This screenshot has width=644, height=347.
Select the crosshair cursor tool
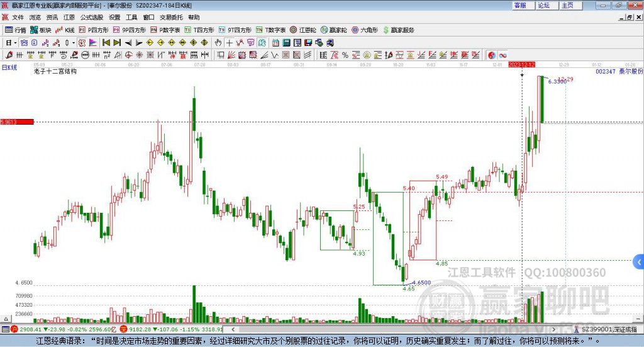point(229,43)
